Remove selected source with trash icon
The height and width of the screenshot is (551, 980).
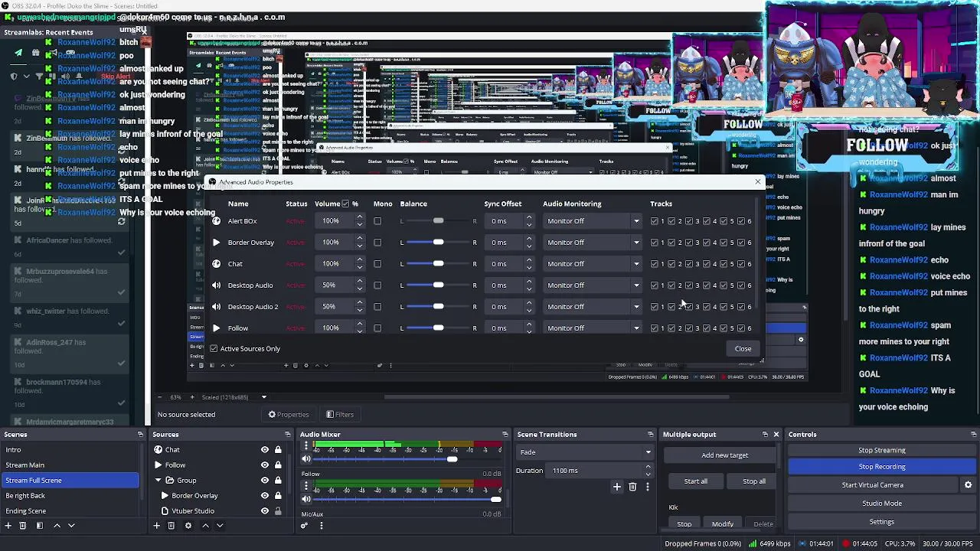[x=171, y=526]
